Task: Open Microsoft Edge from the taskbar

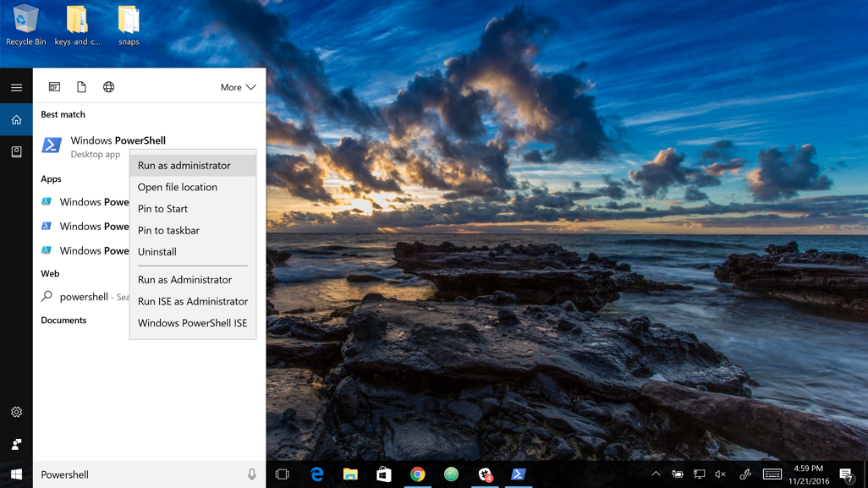Action: [x=316, y=474]
